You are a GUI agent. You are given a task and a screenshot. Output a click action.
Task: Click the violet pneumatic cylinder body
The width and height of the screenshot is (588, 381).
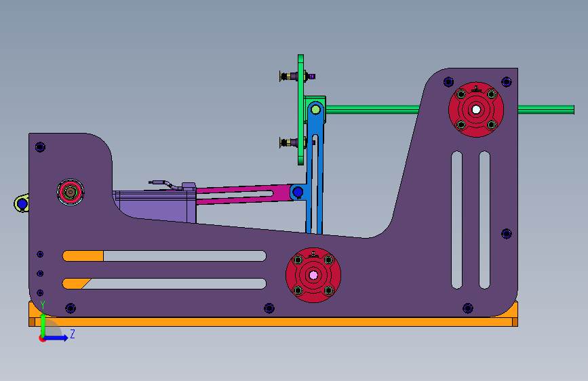155,205
